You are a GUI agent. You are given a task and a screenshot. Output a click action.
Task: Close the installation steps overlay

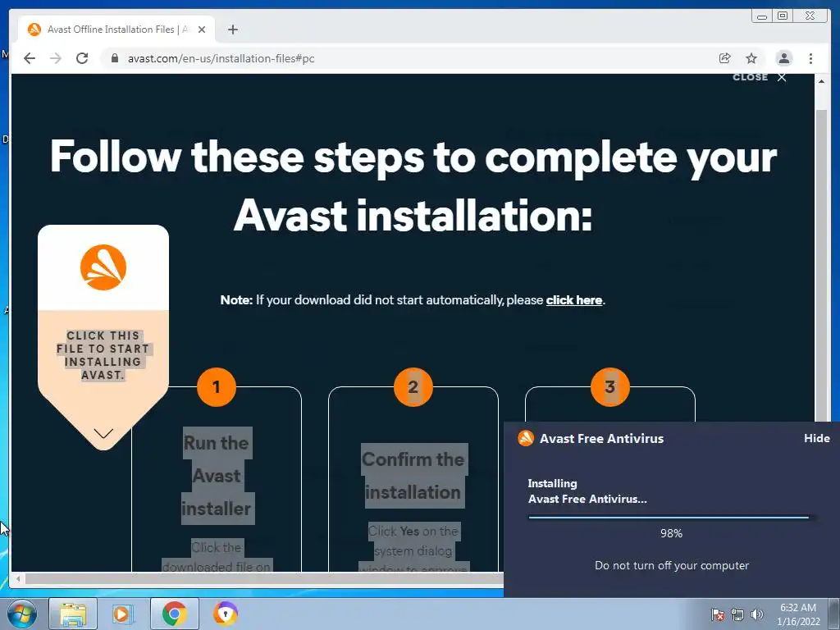[760, 77]
